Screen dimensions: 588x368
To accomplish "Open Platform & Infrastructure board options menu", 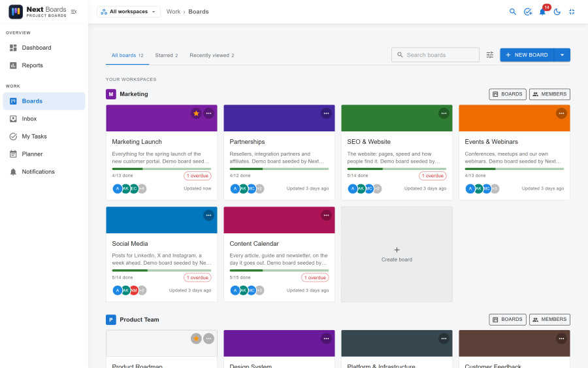I will point(444,339).
